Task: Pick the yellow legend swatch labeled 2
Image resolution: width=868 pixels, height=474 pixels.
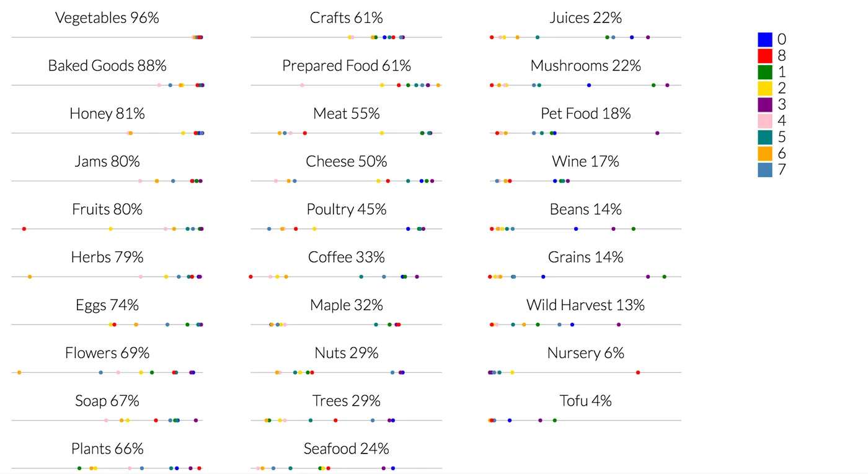Action: pyautogui.click(x=765, y=88)
